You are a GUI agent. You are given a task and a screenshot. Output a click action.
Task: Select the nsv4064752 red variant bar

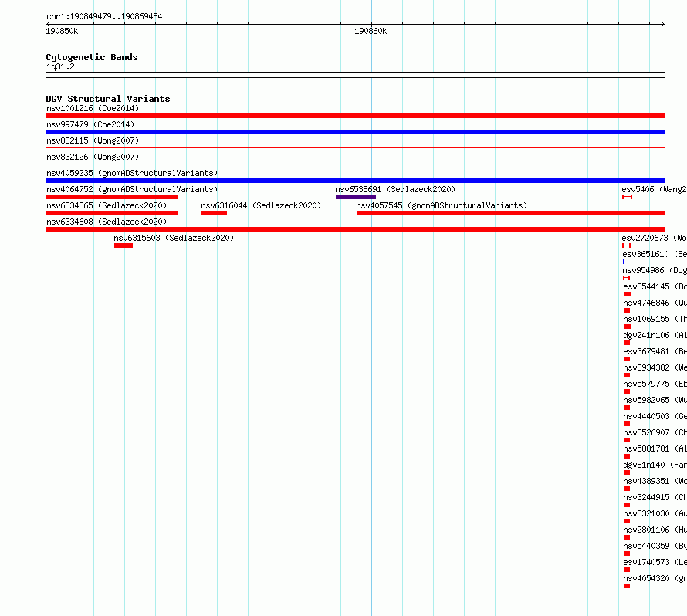(112, 197)
